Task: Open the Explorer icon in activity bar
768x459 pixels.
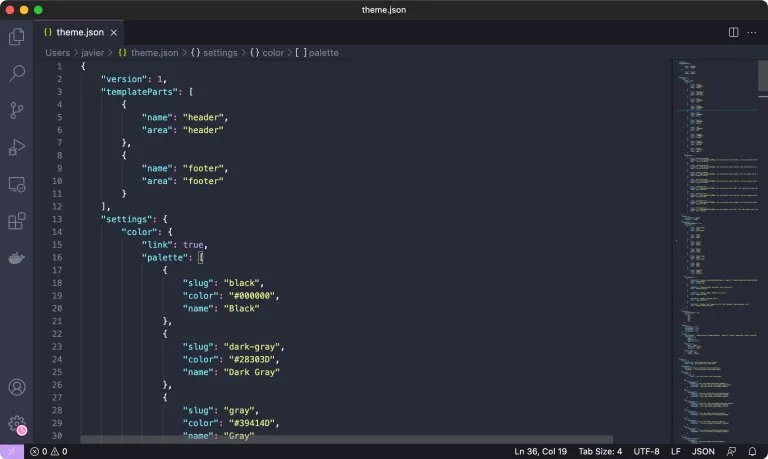Action: 17,37
